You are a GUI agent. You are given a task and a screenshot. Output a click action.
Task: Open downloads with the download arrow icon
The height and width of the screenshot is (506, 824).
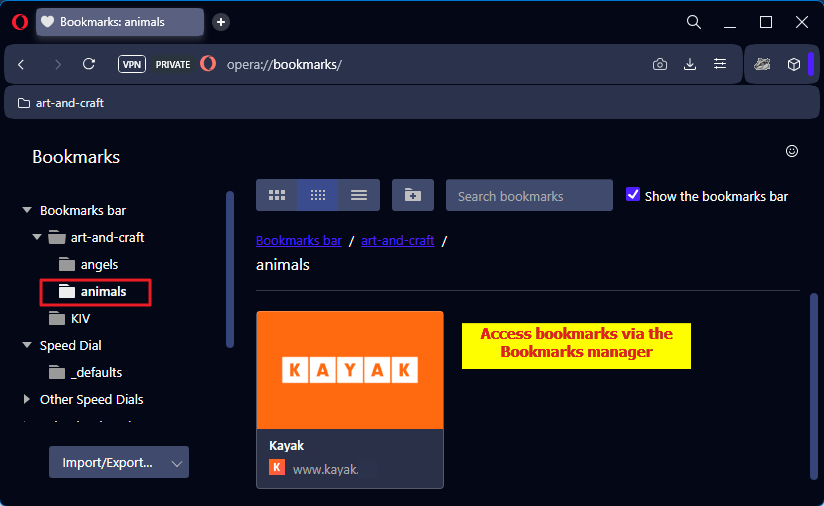689,64
